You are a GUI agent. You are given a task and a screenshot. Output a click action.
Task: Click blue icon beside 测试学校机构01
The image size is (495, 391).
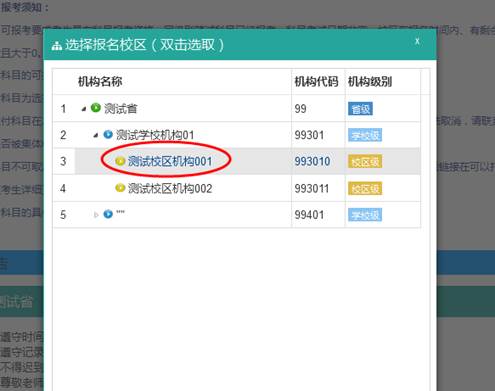coord(108,134)
